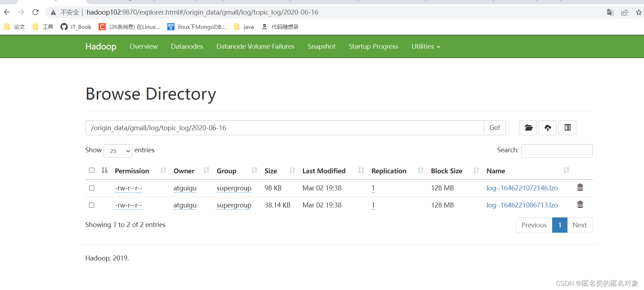Screen dimensions: 644x290
Task: Open file log-.1646221072146.lzo
Action: coord(522,188)
